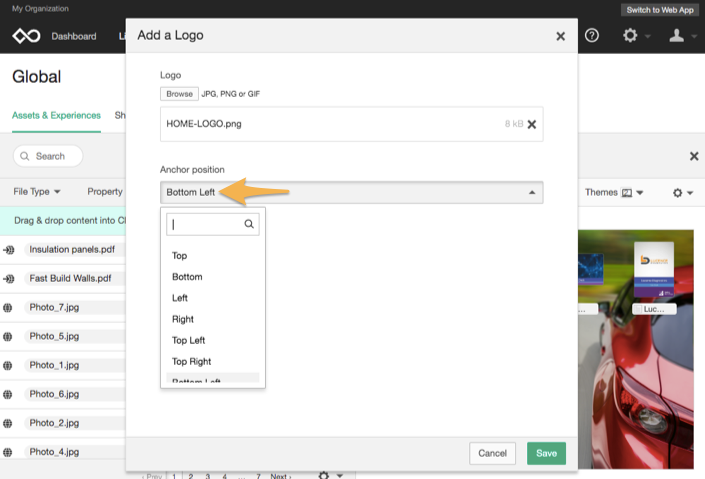705x479 pixels.
Task: Open the Dashboard menu item
Action: (x=74, y=36)
